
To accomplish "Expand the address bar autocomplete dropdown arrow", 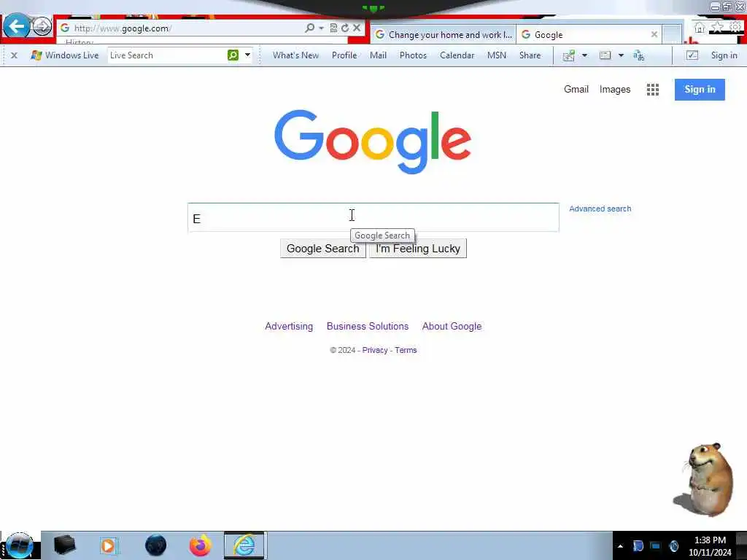I will (x=321, y=28).
